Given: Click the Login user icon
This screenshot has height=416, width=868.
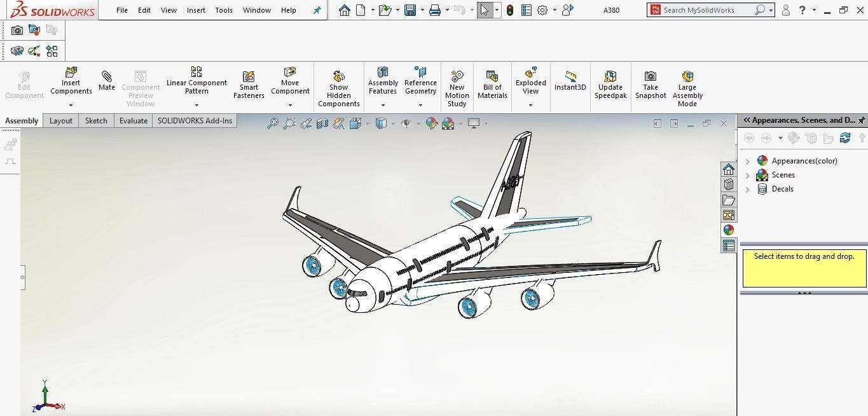Looking at the screenshot, I should pos(786,10).
